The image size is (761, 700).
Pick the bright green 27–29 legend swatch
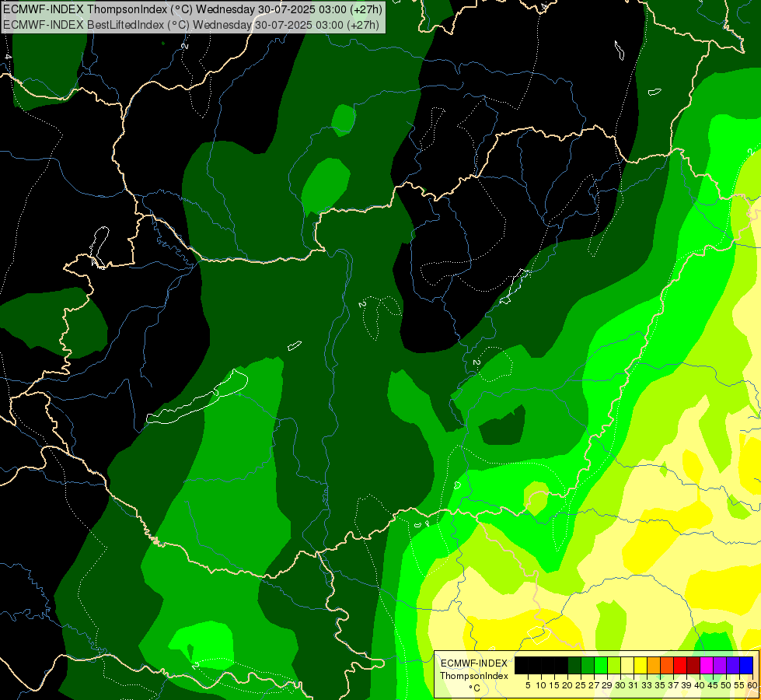coord(600,665)
